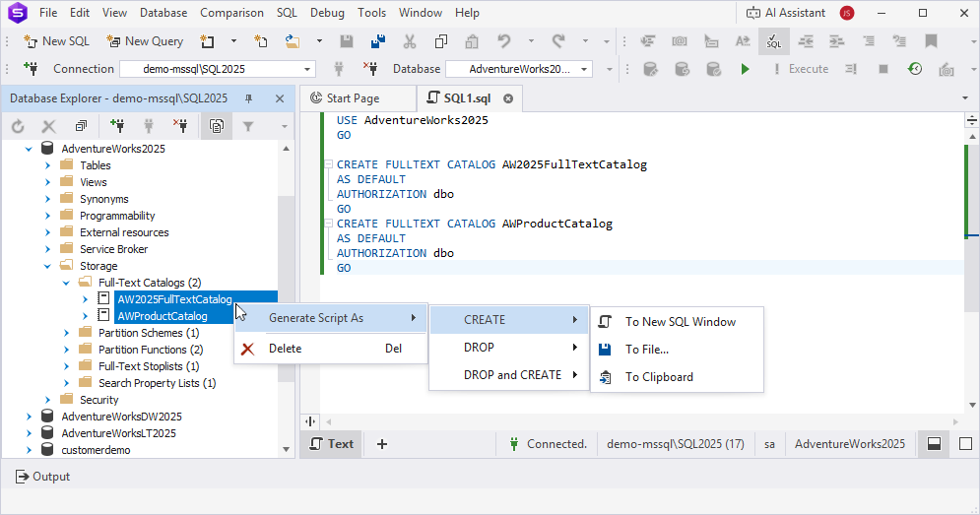The width and height of the screenshot is (980, 515).
Task: Click the Copy icon in the toolbar
Action: 441,41
